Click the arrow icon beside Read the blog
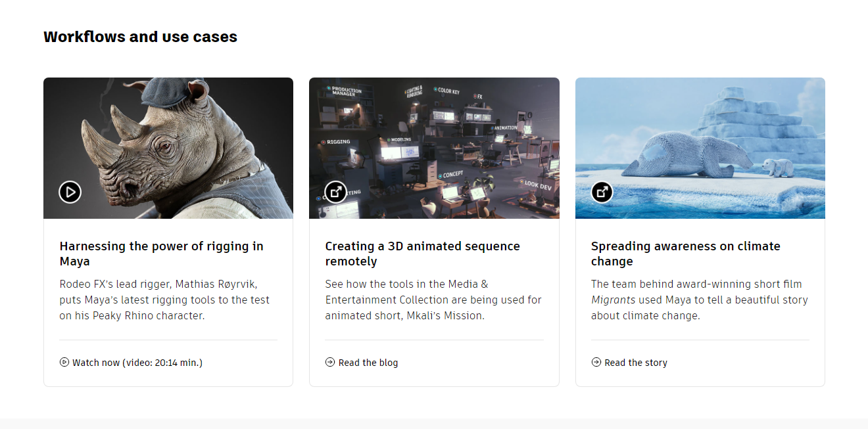868x429 pixels. click(330, 362)
